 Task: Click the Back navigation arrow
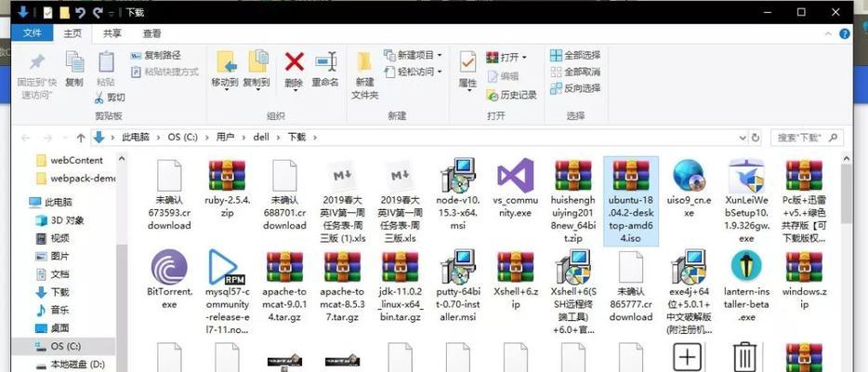[x=25, y=138]
